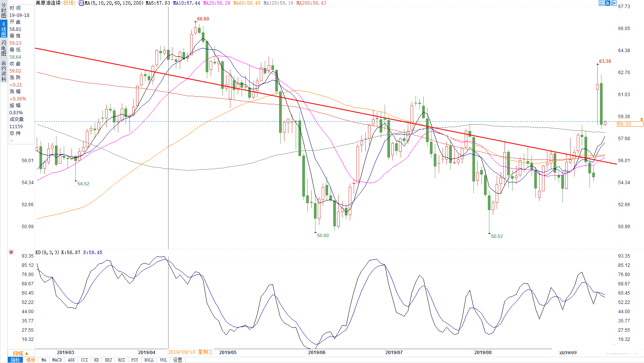The image size is (644, 363).
Task: Click the 59.13 highest price value
Action: click(15, 43)
